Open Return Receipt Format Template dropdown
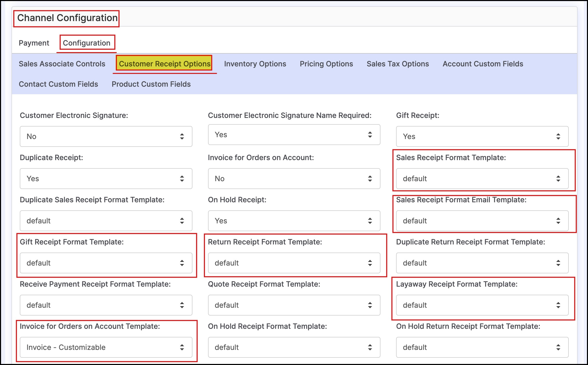Screen dimensions: 588x365 (x=294, y=263)
